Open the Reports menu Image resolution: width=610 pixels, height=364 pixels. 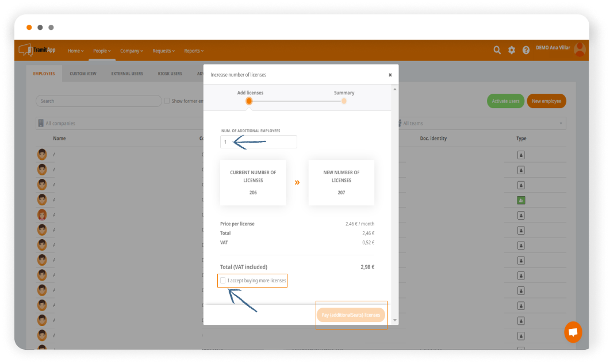pos(194,51)
